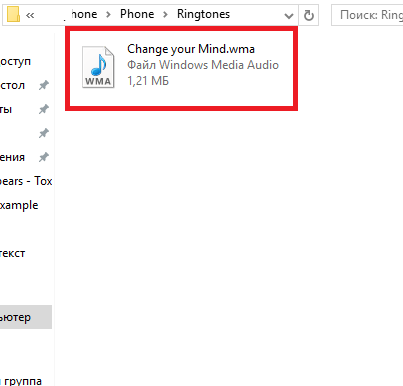This screenshot has height=386, width=403.
Task: Select the Phone breadcrumb in address bar
Action: pyautogui.click(x=137, y=14)
